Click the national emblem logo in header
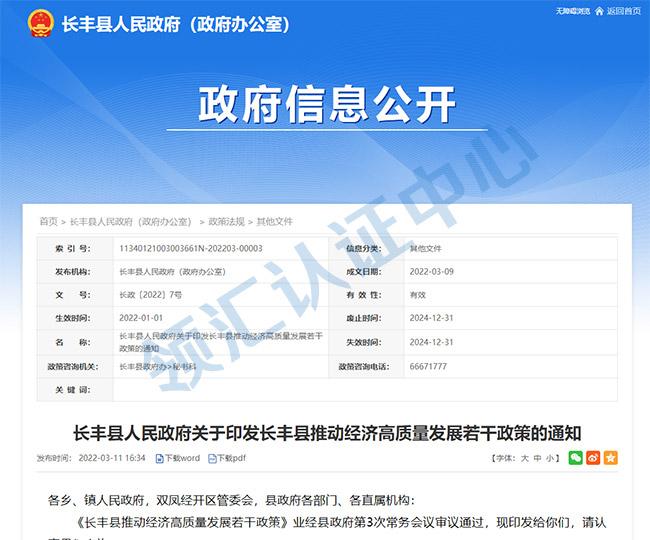This screenshot has width=650, height=540. click(x=41, y=23)
